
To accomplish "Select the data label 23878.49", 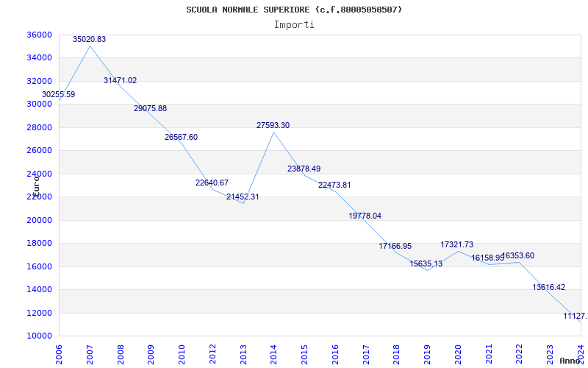I will coord(304,169).
